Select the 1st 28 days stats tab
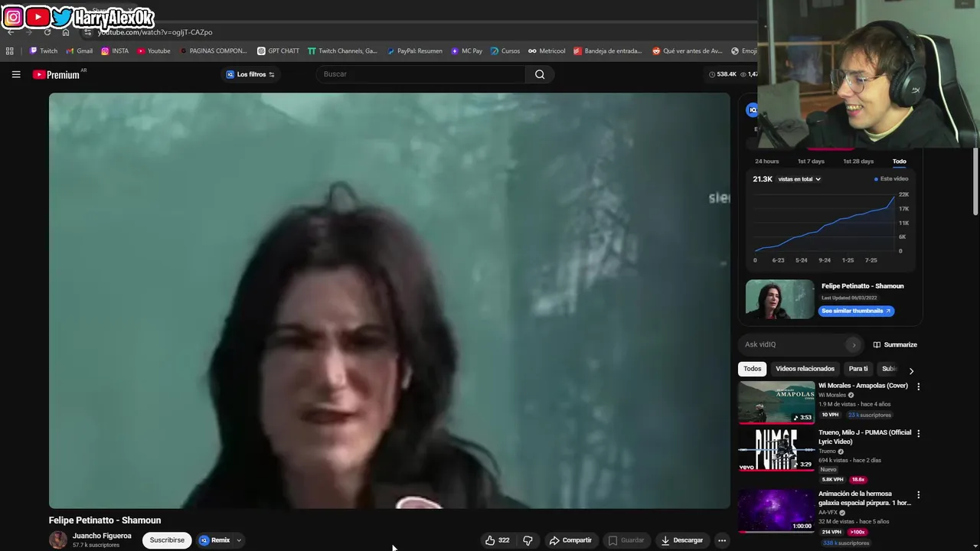This screenshot has width=980, height=551. point(858,161)
